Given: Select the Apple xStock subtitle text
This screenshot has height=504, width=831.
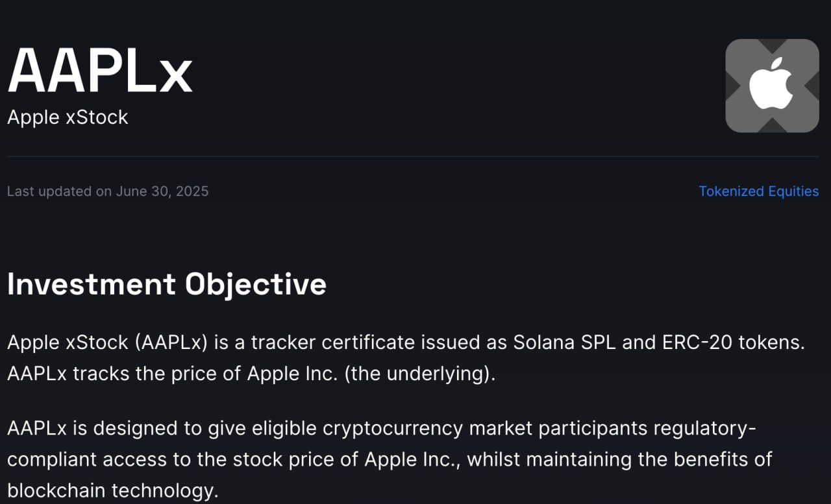Looking at the screenshot, I should pyautogui.click(x=68, y=117).
